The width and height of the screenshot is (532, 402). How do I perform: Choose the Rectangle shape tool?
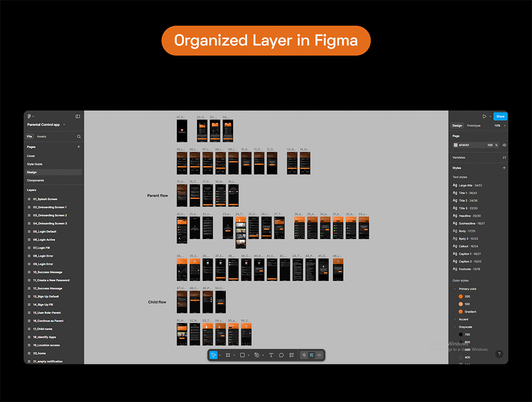(x=242, y=355)
